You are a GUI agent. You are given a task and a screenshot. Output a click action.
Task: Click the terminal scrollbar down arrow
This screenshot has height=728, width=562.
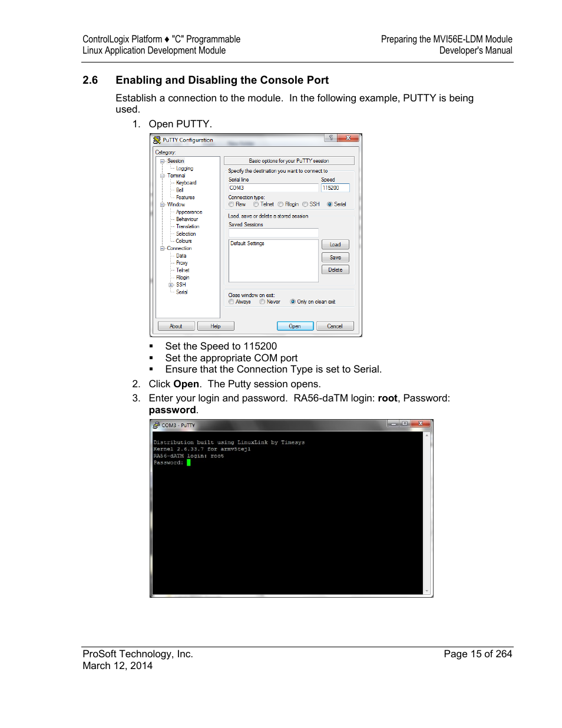tap(427, 590)
